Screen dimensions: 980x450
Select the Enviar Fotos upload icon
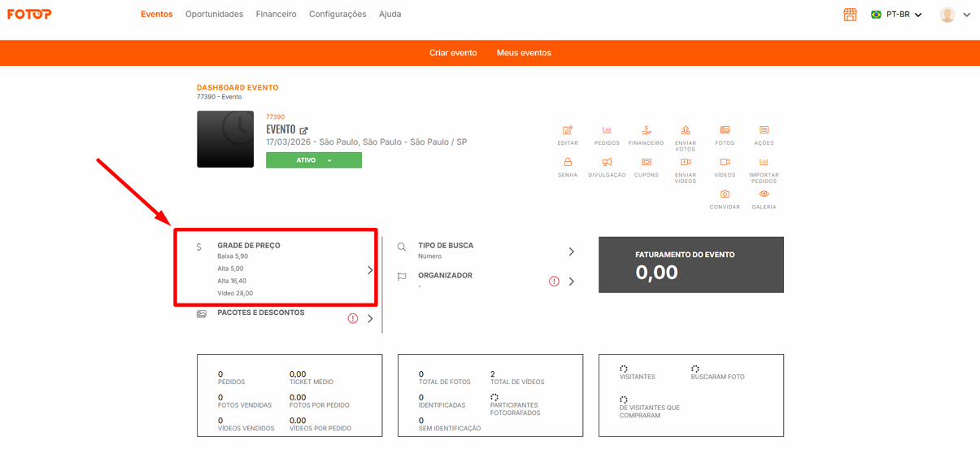[x=686, y=131]
